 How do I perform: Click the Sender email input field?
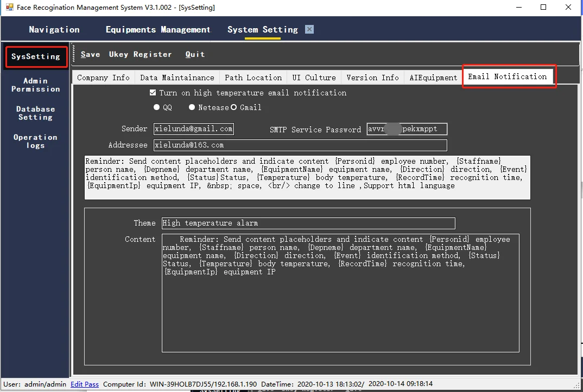tap(194, 129)
